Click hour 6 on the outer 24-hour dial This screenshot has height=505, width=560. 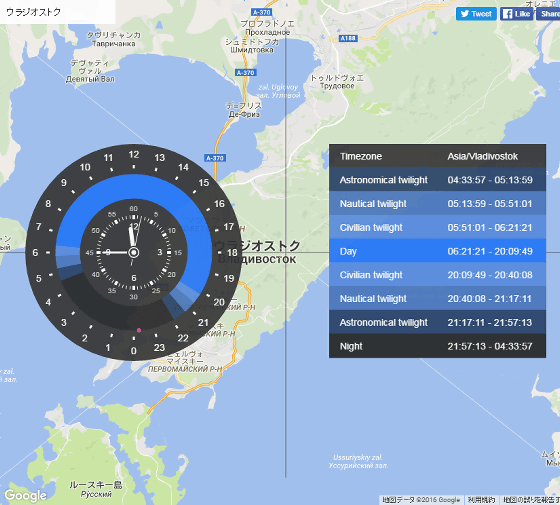(x=35, y=252)
